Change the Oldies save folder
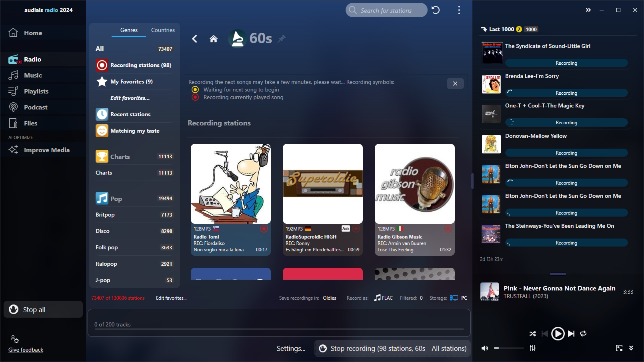Image resolution: width=644 pixels, height=362 pixels. click(330, 298)
